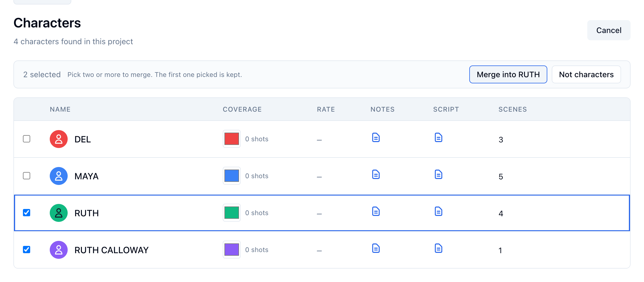Click MAYA's blue avatar icon
The image size is (644, 282).
59,176
